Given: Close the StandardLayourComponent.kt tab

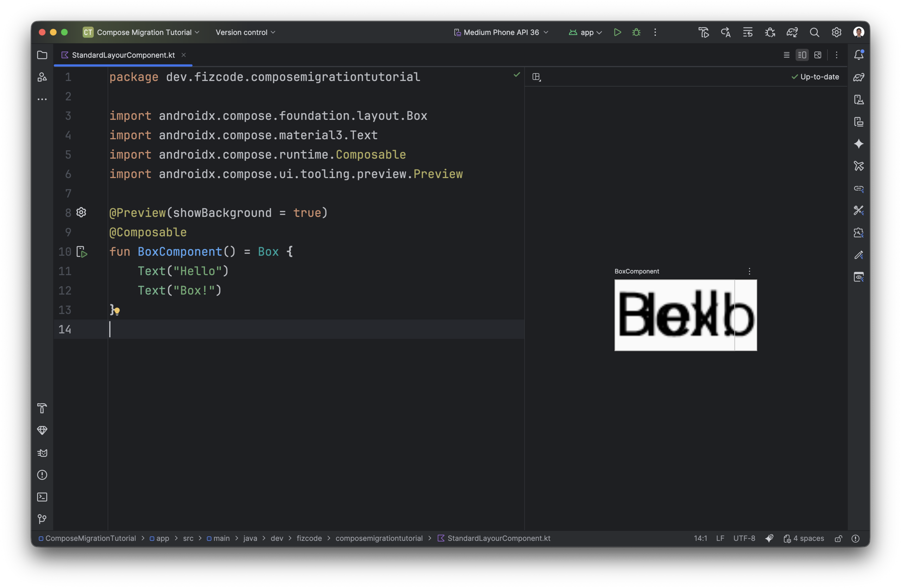Looking at the screenshot, I should click(184, 55).
